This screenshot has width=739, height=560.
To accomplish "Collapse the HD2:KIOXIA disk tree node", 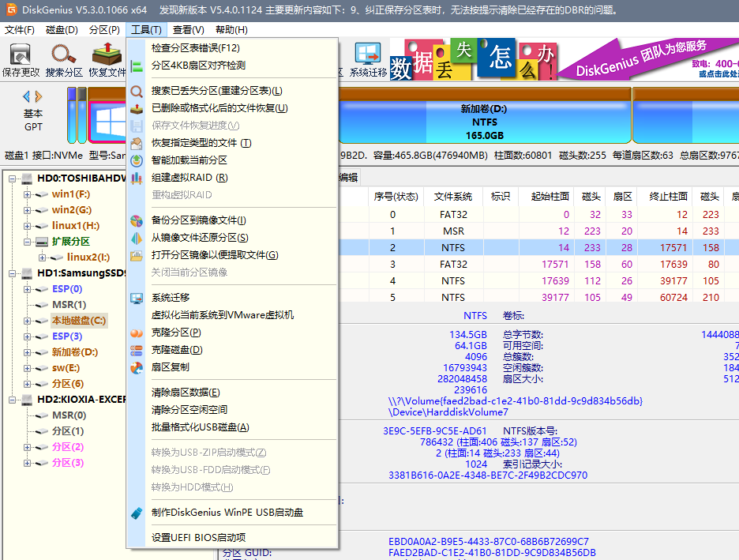I will pyautogui.click(x=13, y=400).
